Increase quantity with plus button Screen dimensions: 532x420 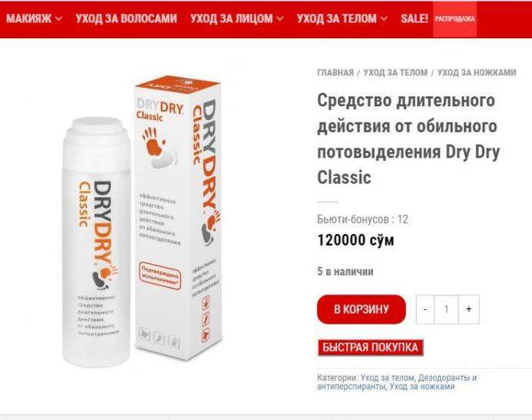[x=469, y=309]
